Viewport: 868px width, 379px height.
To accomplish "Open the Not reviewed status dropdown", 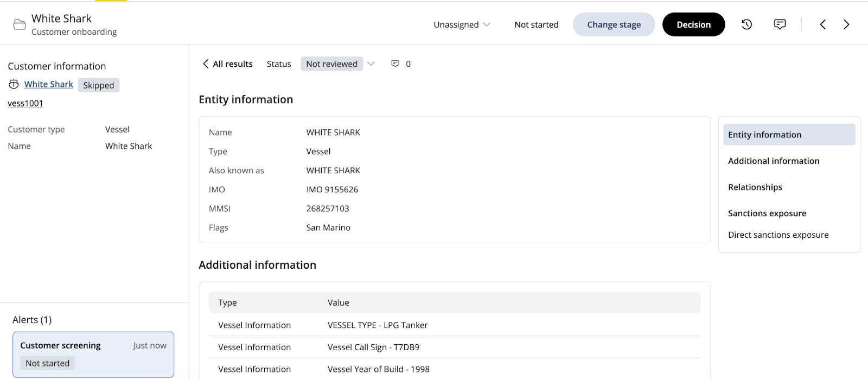I will (x=331, y=64).
